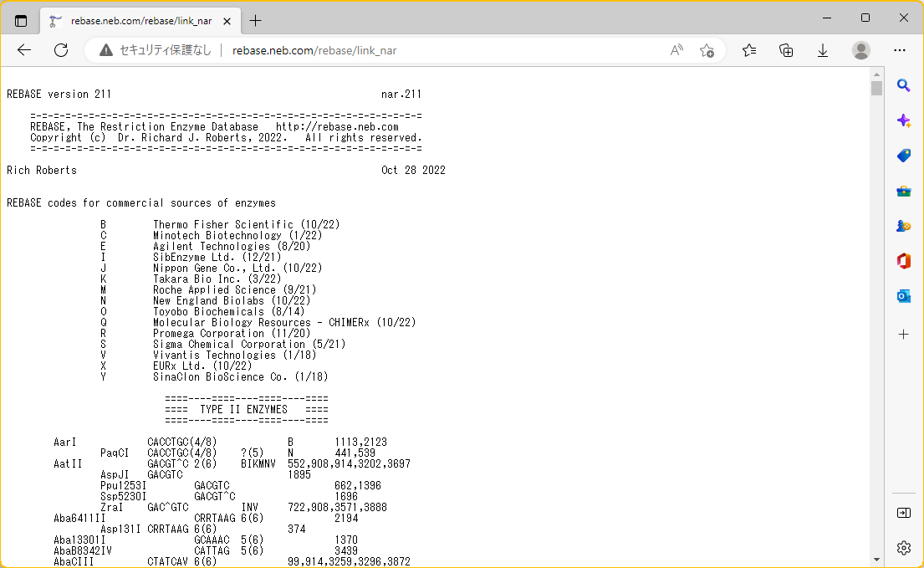Click the enzyme name 'Ssp5230I'
This screenshot has width=924, height=568.
point(123,497)
